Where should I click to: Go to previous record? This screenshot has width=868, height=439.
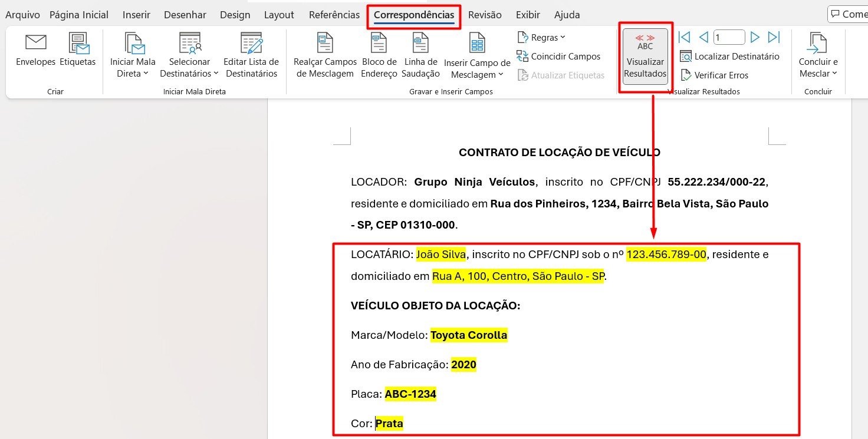pos(703,38)
